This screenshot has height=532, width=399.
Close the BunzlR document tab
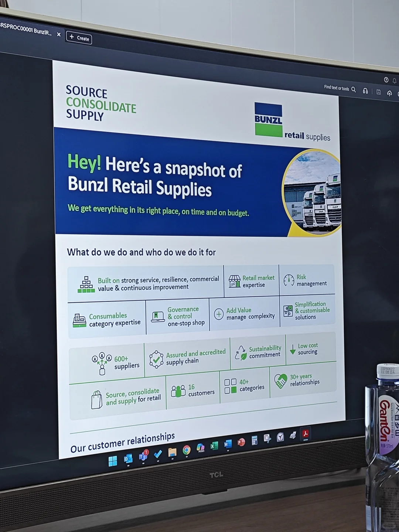[x=59, y=34]
